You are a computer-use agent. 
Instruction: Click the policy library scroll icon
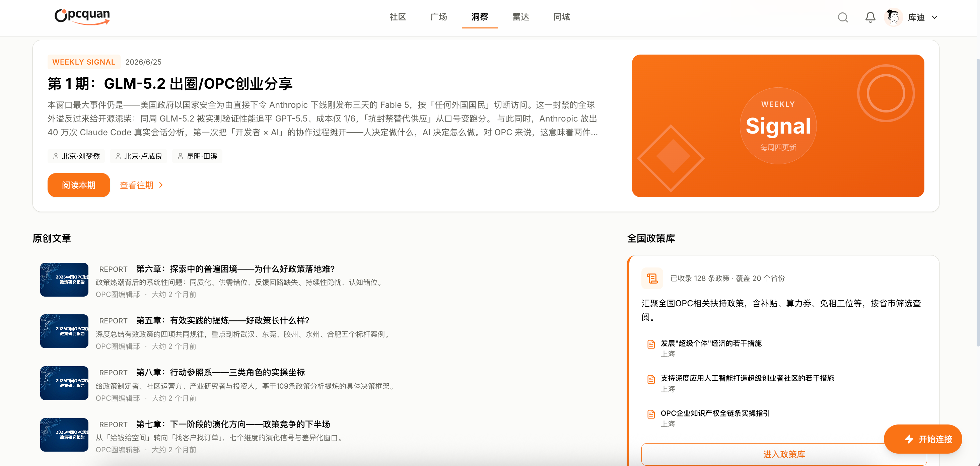[x=652, y=279]
